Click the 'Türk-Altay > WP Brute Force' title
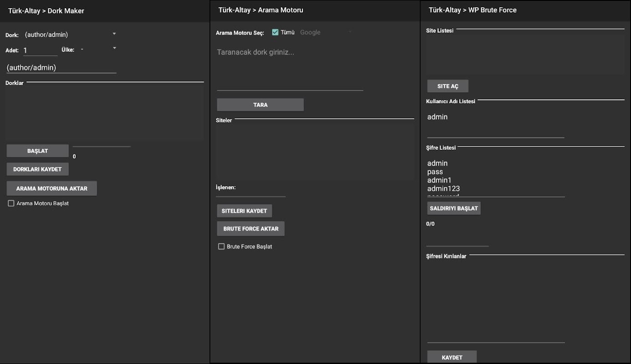 pyautogui.click(x=472, y=10)
